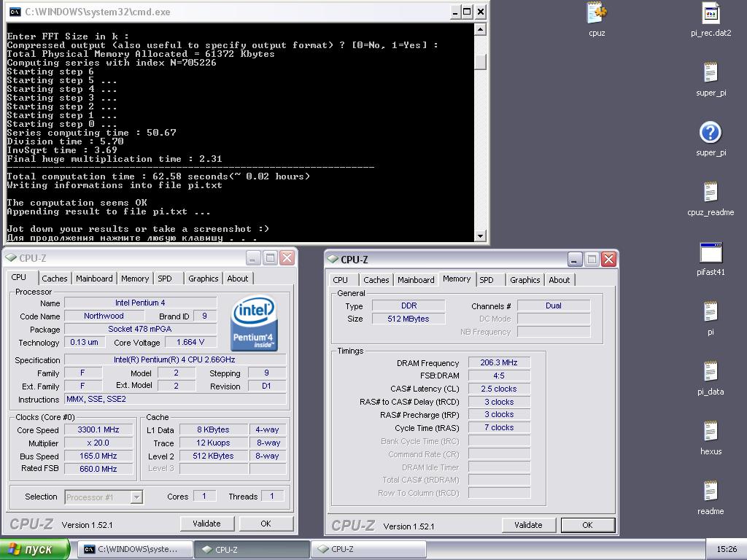Switch to CPU tab in right CPU-Z
Image resolution: width=747 pixels, height=560 pixels.
click(x=340, y=280)
